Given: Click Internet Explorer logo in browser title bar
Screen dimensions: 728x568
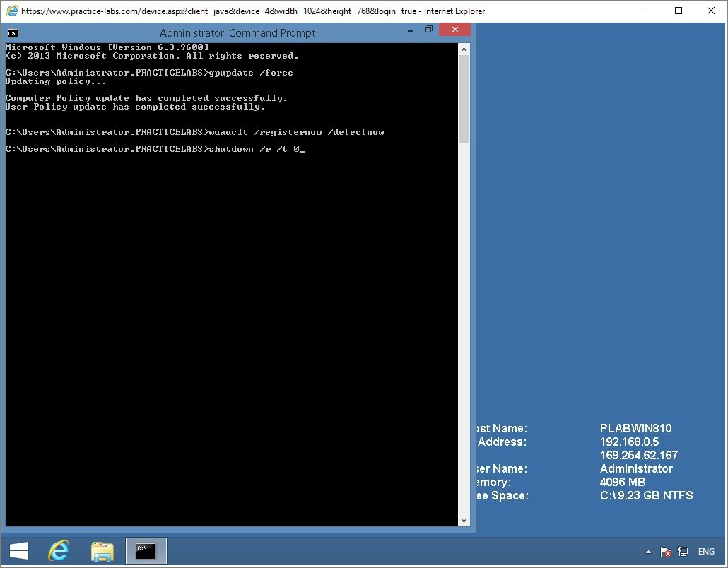Looking at the screenshot, I should (12, 11).
